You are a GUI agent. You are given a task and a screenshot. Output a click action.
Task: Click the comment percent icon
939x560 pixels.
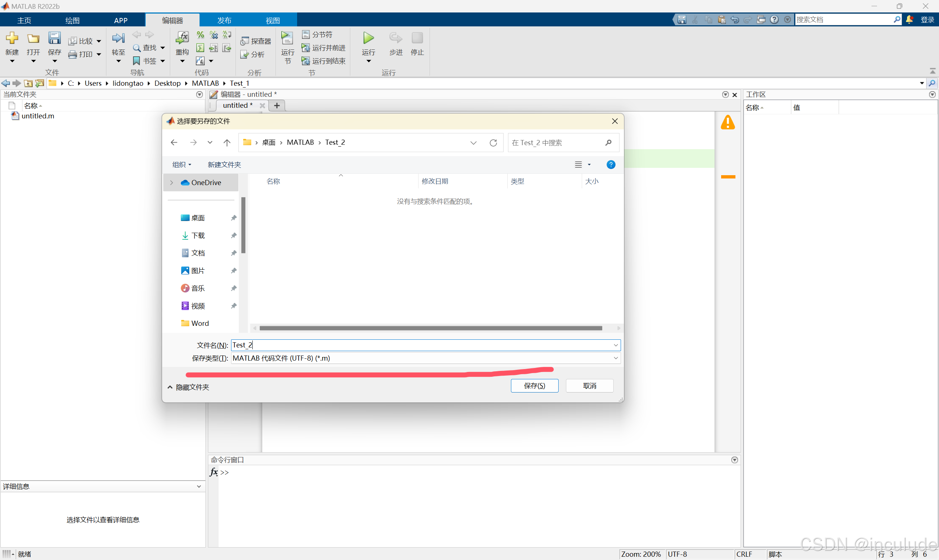click(x=201, y=35)
